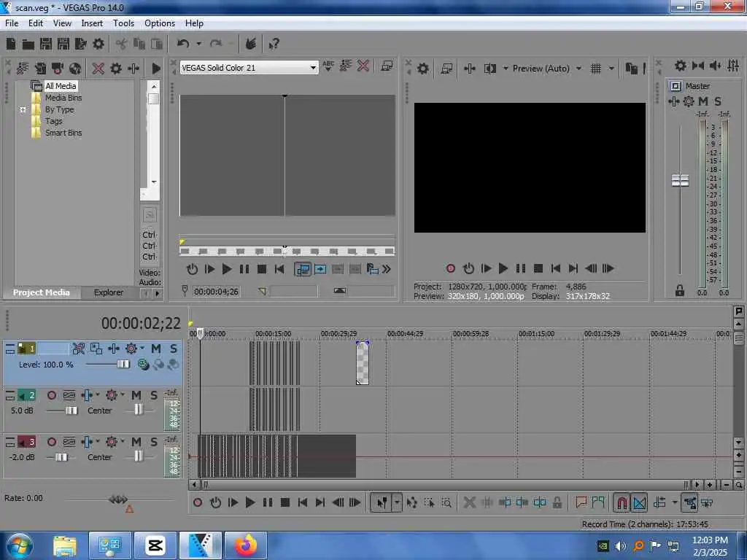Switch to the Project Media tab

(42, 292)
